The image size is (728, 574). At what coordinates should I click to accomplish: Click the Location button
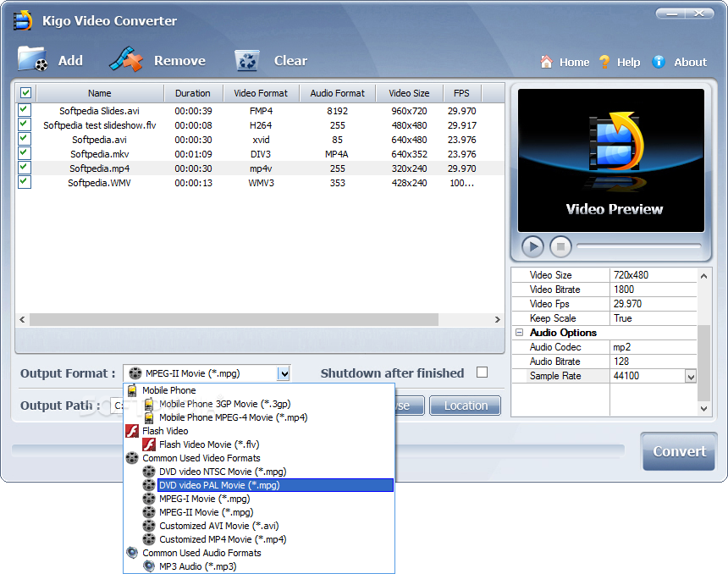466,406
